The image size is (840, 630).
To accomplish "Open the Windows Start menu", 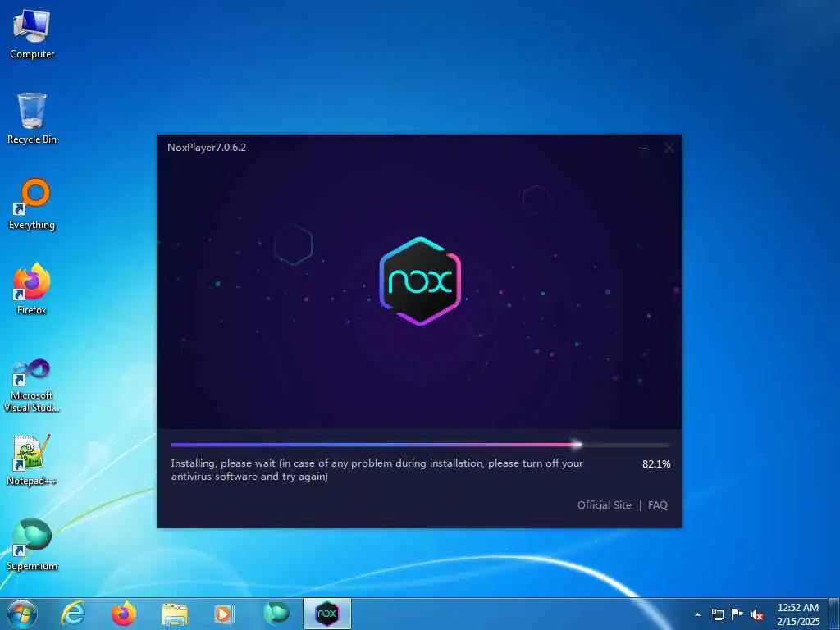I will [x=22, y=614].
